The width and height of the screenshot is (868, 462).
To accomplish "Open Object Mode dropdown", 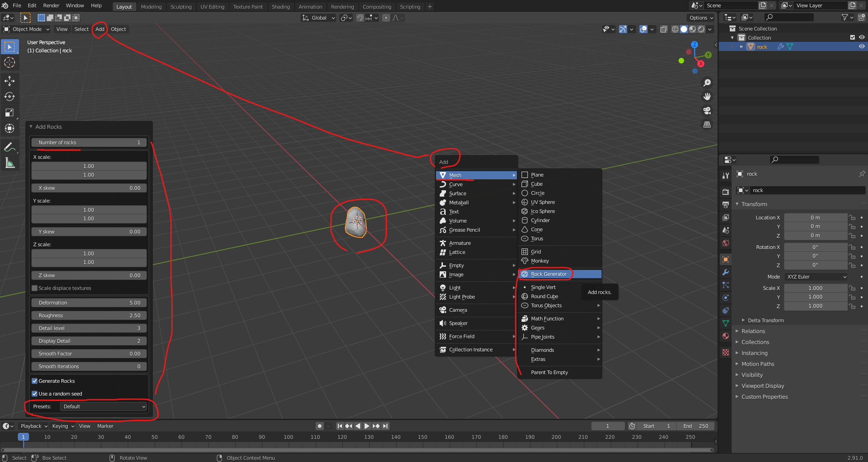I will 26,29.
